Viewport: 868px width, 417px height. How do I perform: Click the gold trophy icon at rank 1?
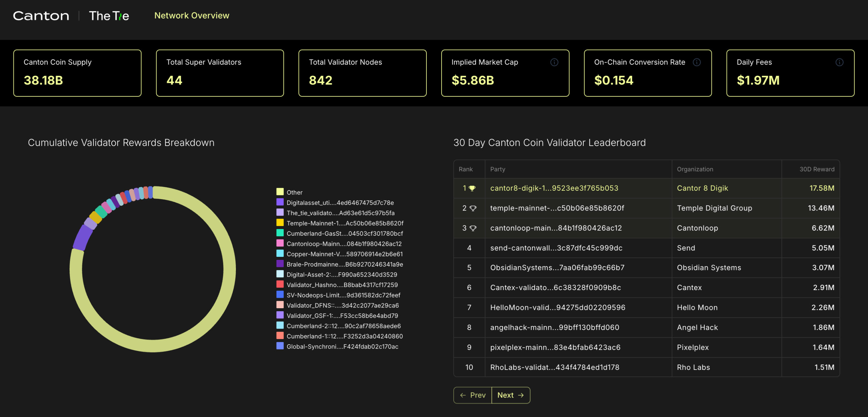pyautogui.click(x=472, y=188)
